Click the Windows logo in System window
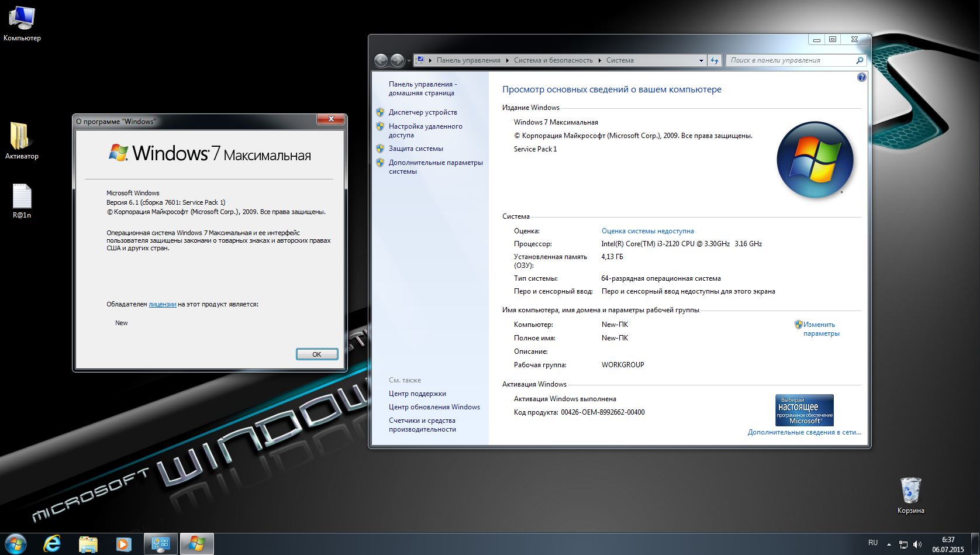The height and width of the screenshot is (555, 980). [815, 160]
